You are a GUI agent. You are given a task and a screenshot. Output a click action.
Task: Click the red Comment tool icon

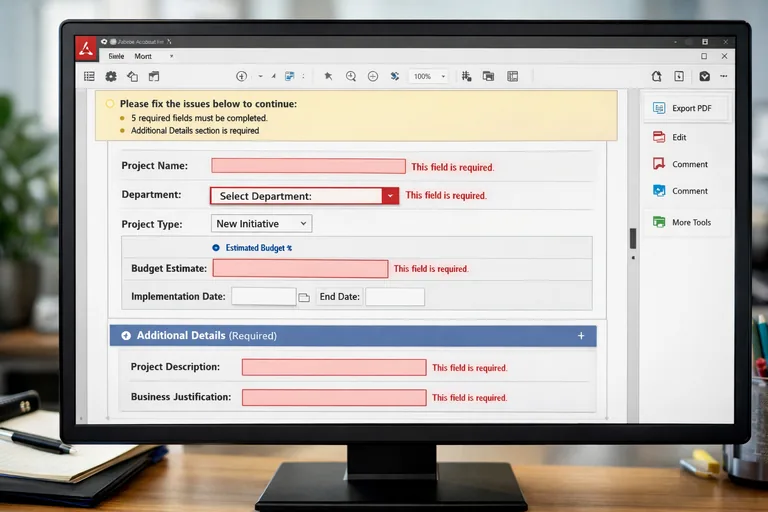tap(659, 164)
